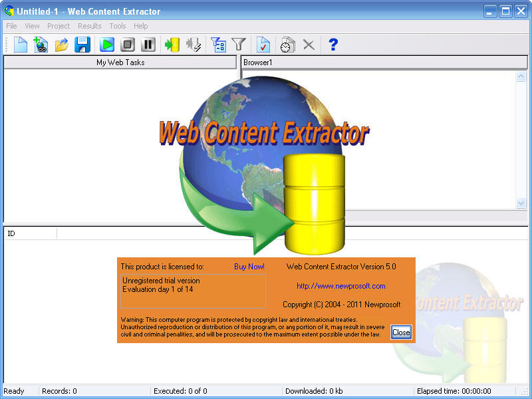Click the grey tools with lightning icon
Image resolution: width=532 pixels, height=399 pixels.
pyautogui.click(x=194, y=45)
